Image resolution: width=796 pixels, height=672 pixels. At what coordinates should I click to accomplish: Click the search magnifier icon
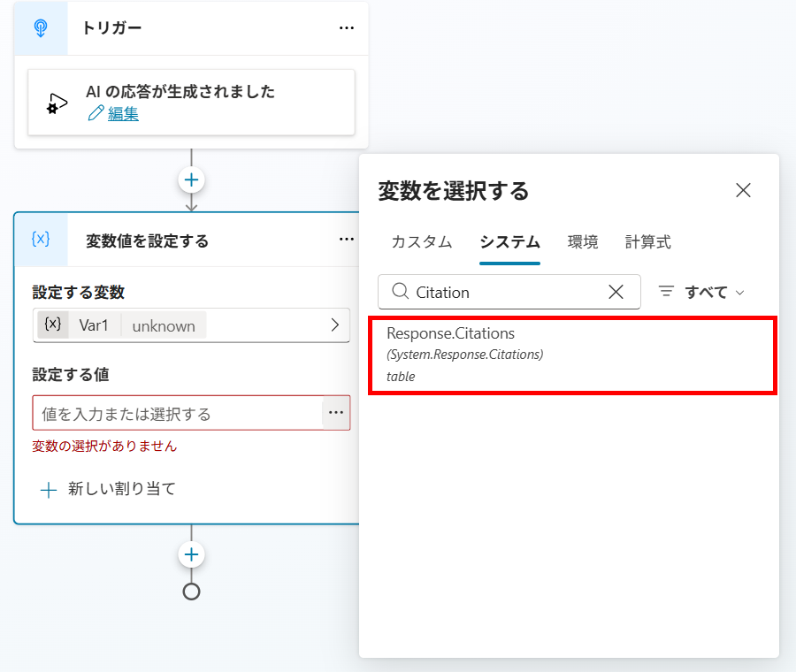[x=400, y=291]
